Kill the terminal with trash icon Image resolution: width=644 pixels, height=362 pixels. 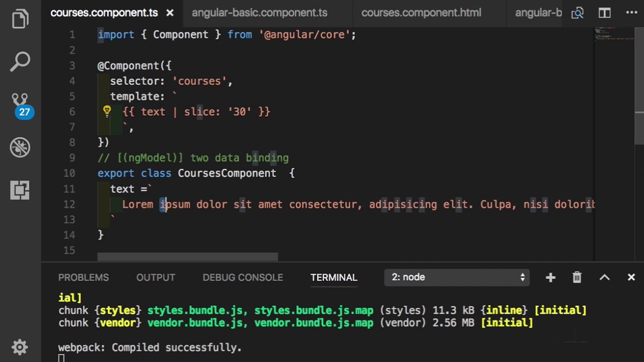click(577, 277)
